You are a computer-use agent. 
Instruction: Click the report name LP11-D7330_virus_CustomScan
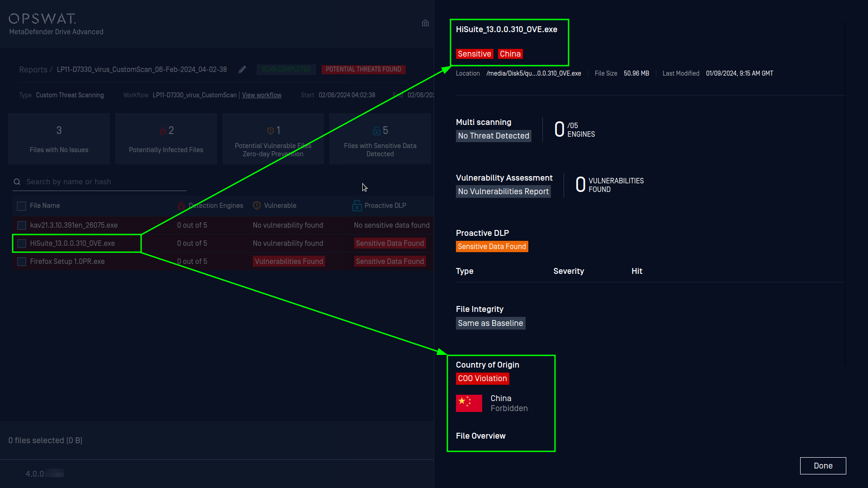[x=142, y=70]
